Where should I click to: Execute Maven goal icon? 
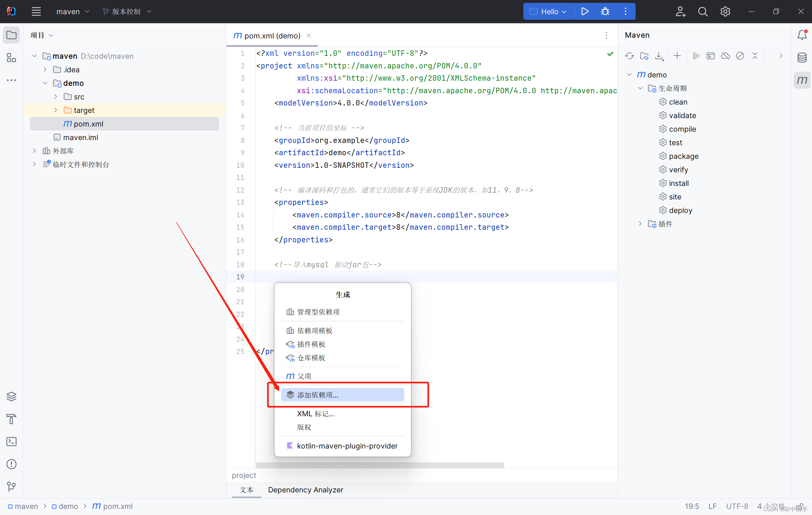coord(710,56)
